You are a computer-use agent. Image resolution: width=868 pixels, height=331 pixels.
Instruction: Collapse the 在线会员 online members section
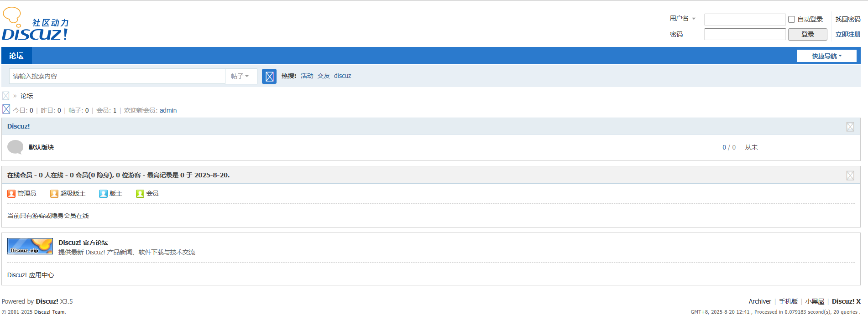coord(850,176)
